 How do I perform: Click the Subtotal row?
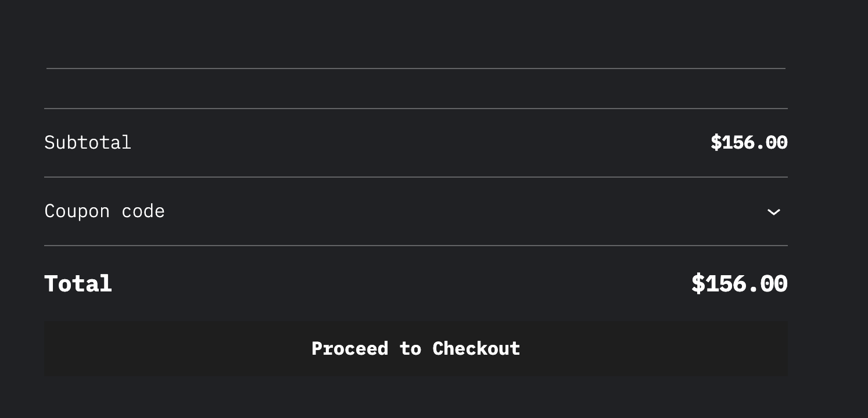415,142
